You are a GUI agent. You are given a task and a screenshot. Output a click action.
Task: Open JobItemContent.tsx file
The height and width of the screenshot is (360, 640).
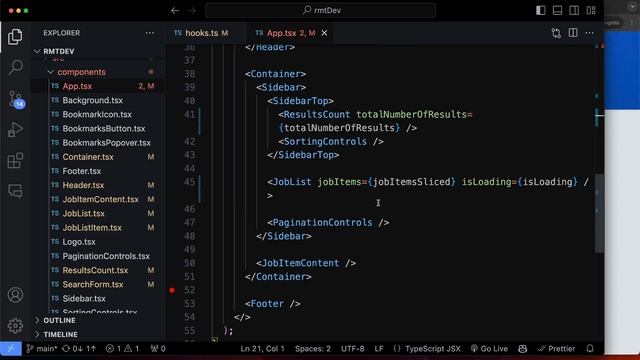98,200
